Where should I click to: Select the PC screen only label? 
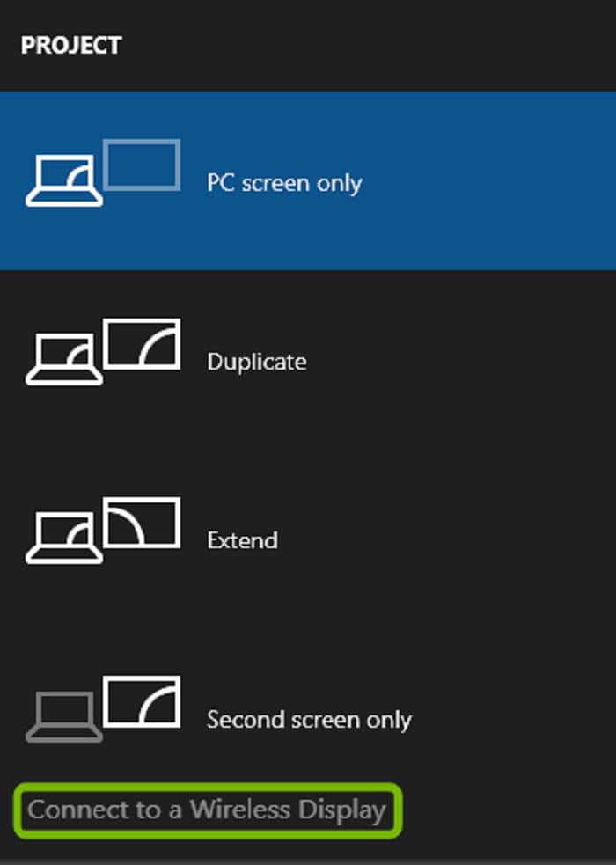(x=284, y=183)
